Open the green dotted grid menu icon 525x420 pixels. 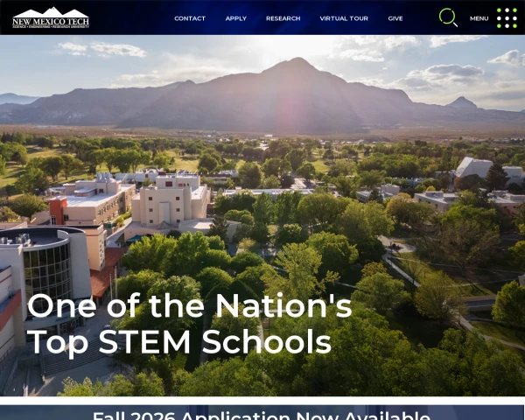[507, 18]
